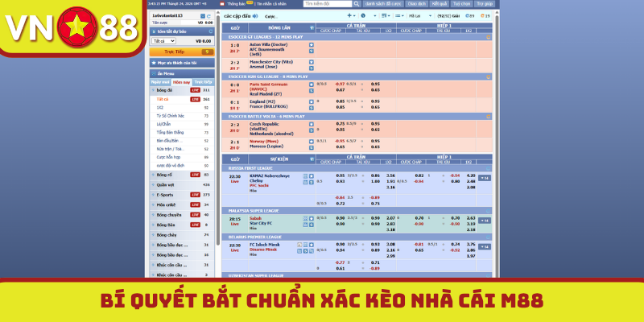The image size is (644, 322).
Task: Click the star icon on the Aston Villa match
Action: coord(312,45)
